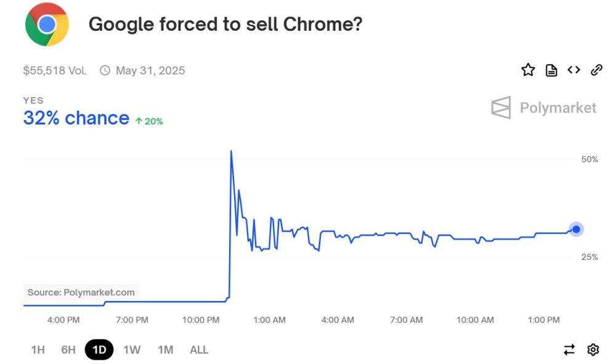This screenshot has width=616, height=364.
Task: Switch to the 1W timeframe tab
Action: pyautogui.click(x=132, y=349)
